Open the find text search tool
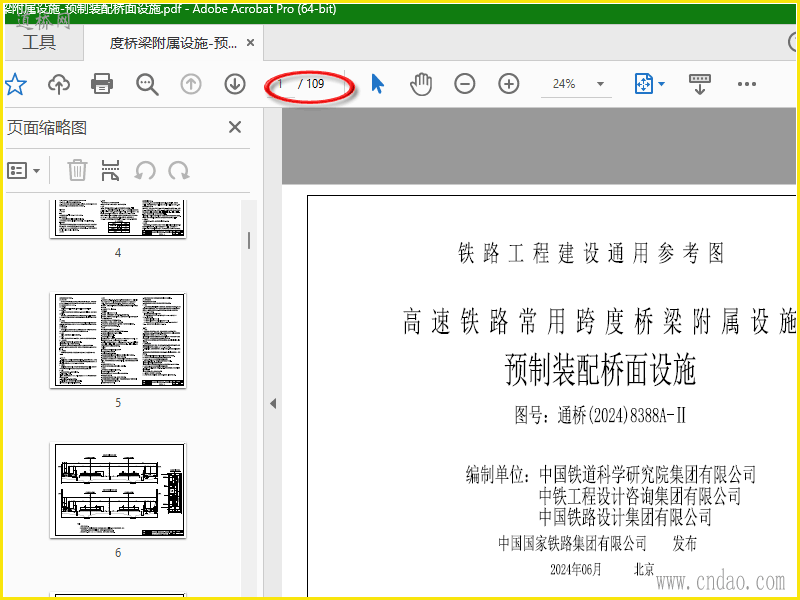 (x=147, y=84)
